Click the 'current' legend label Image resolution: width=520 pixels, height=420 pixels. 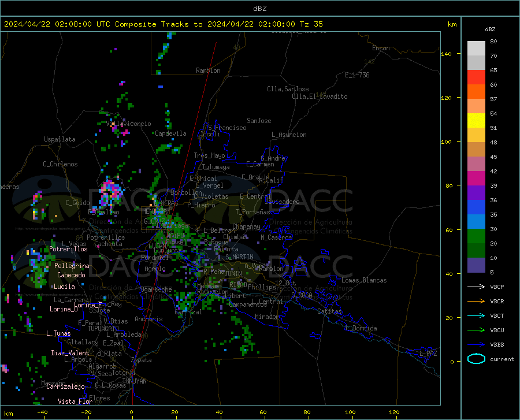pos(502,359)
